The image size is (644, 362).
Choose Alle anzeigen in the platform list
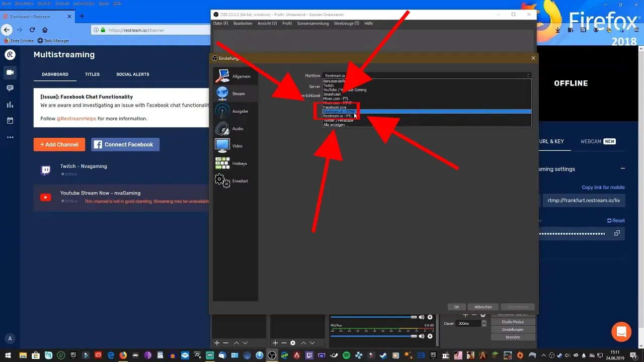click(x=427, y=125)
